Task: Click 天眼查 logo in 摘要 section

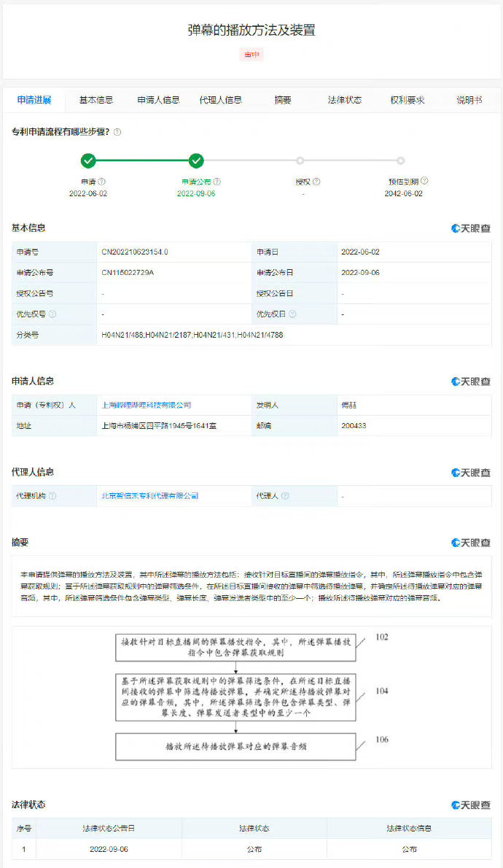Action: click(471, 543)
